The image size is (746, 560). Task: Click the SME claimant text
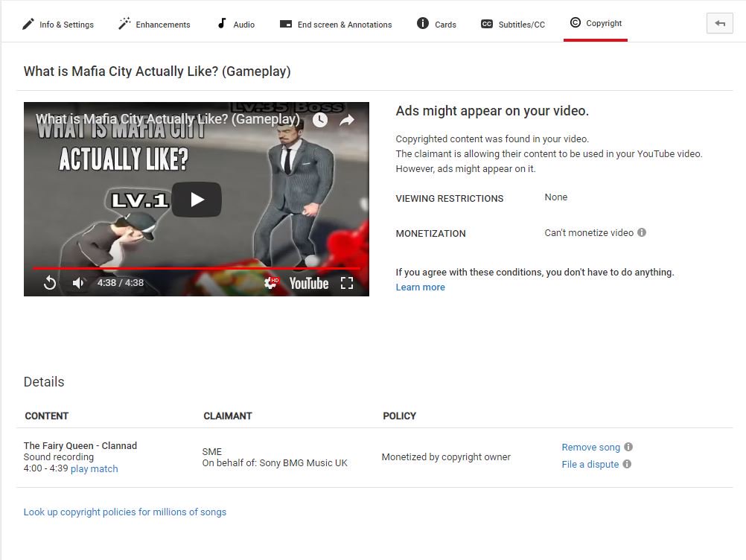[211, 451]
